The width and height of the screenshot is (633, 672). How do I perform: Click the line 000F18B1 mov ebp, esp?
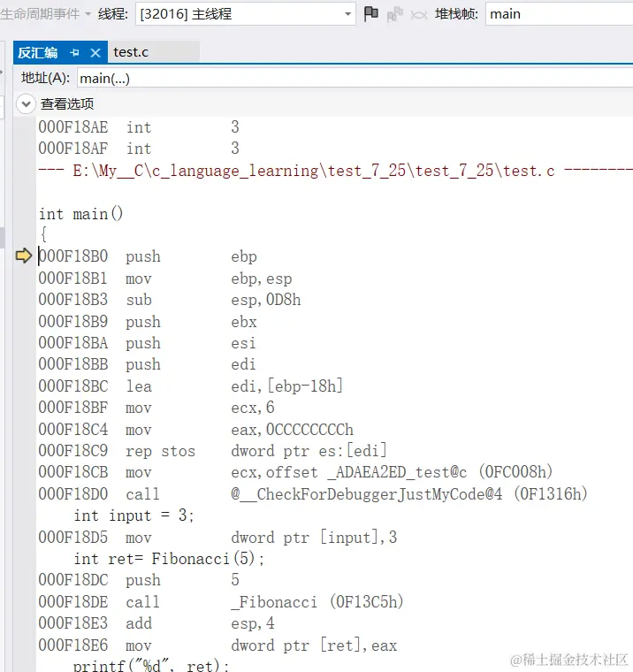165,279
